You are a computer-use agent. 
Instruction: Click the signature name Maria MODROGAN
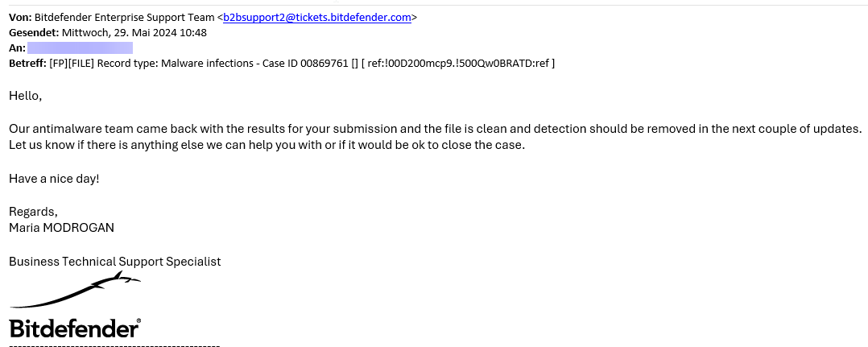(61, 228)
